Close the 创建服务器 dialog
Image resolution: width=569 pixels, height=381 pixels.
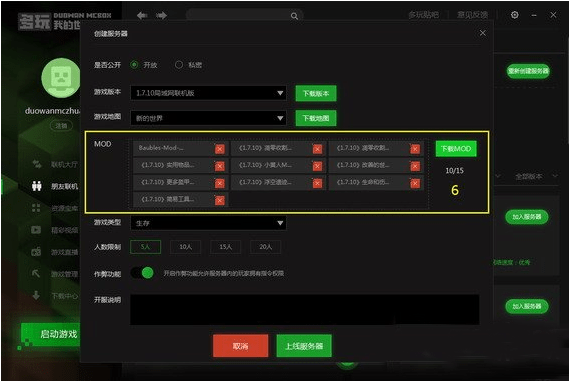[x=483, y=33]
